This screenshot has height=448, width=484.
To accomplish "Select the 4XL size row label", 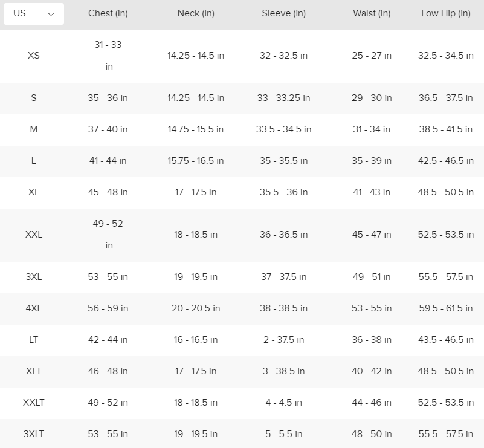I will click(34, 308).
